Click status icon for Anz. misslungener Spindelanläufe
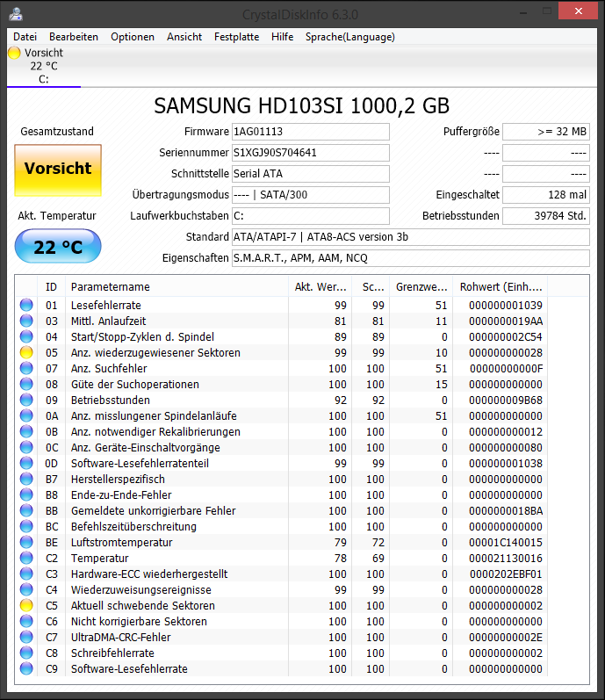This screenshot has width=605, height=700. (26, 415)
